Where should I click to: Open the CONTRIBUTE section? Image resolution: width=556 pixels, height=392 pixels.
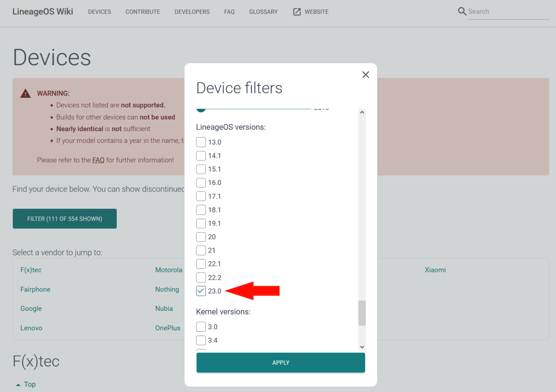[142, 12]
